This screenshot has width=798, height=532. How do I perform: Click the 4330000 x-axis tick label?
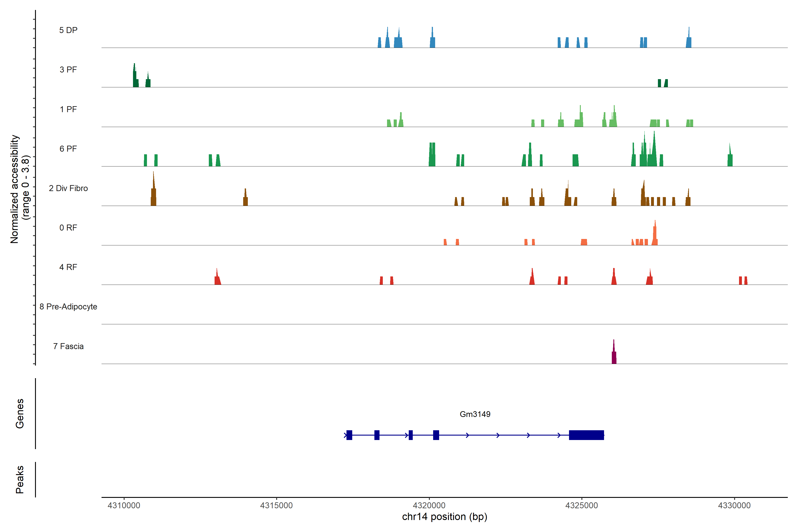pos(734,505)
